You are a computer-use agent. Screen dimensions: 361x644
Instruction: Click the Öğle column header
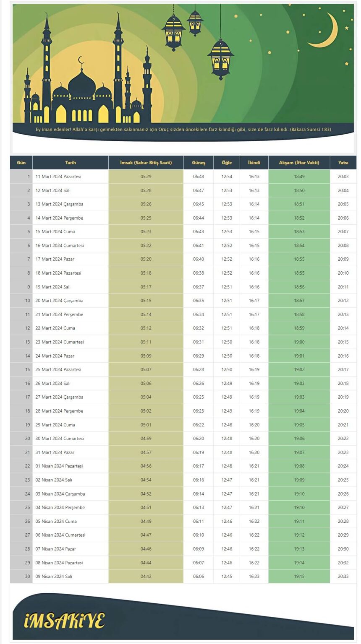tap(227, 163)
